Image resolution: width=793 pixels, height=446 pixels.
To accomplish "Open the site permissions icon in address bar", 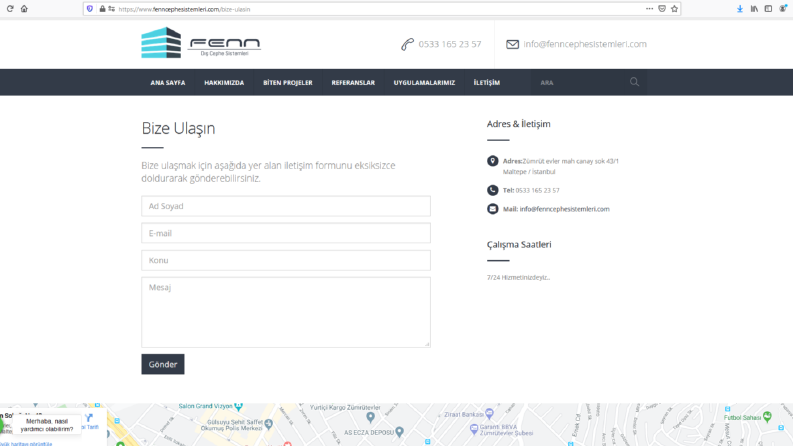I will [111, 9].
